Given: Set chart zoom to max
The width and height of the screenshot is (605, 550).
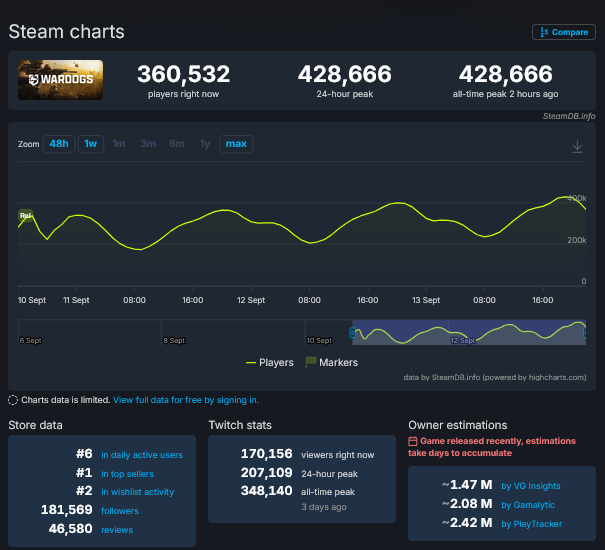Looking at the screenshot, I should (x=236, y=144).
